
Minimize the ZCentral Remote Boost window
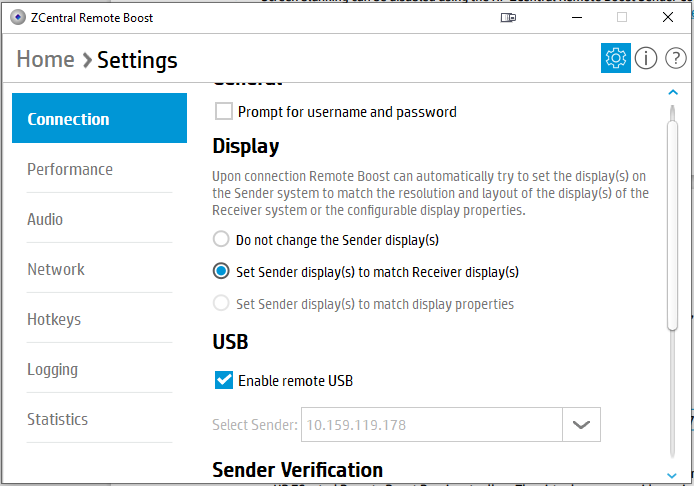pos(577,18)
